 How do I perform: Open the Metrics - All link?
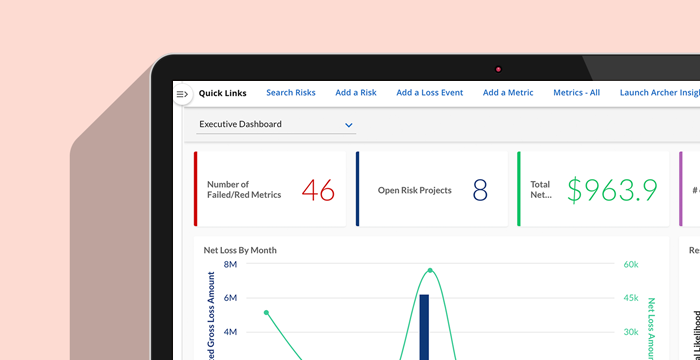coord(576,93)
